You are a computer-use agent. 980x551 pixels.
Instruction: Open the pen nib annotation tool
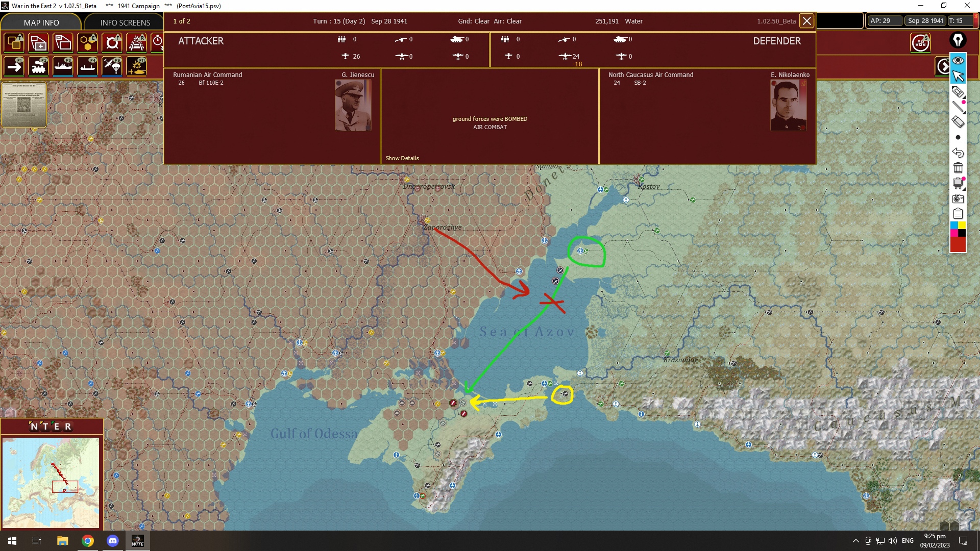click(958, 40)
